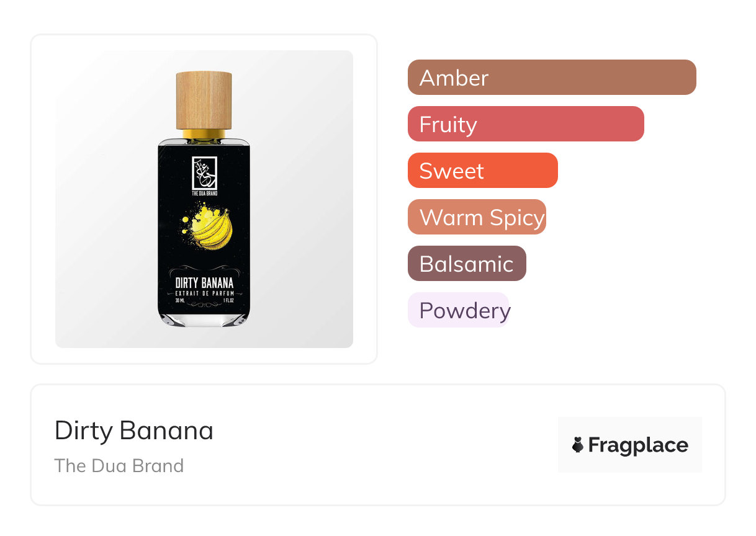
Task: Click the Powdery accord bar
Action: point(458,310)
